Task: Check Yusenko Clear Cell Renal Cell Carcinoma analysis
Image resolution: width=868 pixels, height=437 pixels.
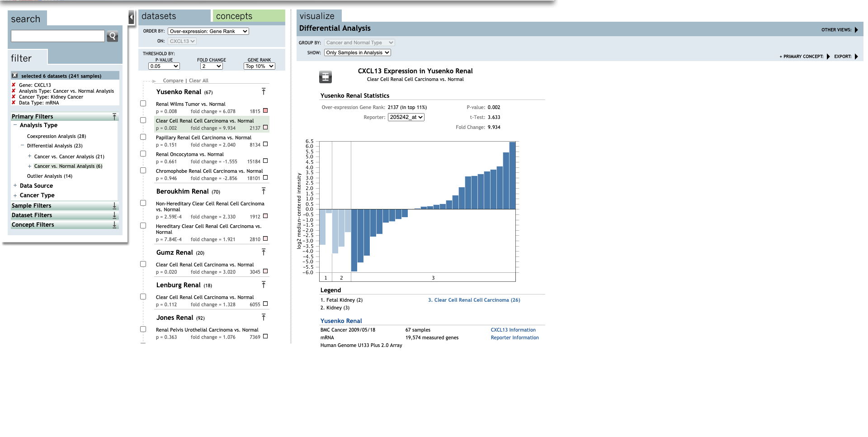Action: point(143,120)
